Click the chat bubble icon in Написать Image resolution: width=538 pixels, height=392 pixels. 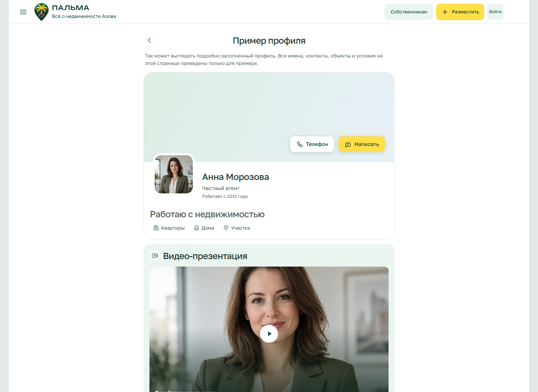348,144
